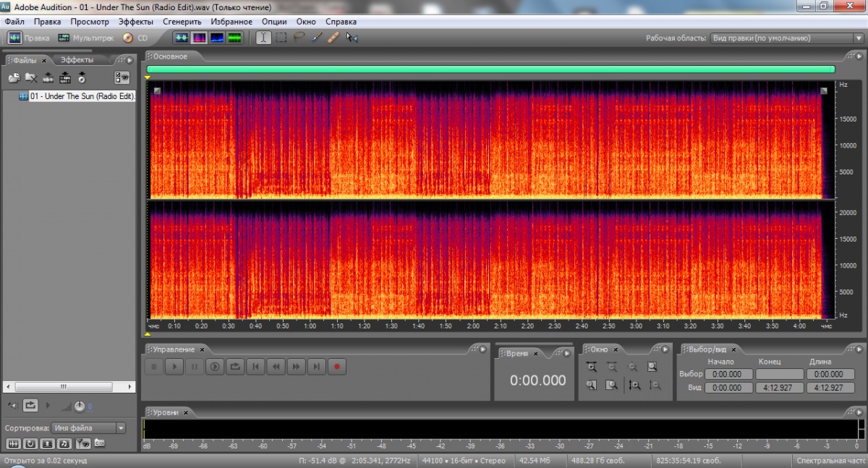Click the Выбор Начало time field
Screen dimensions: 868x468
728,374
